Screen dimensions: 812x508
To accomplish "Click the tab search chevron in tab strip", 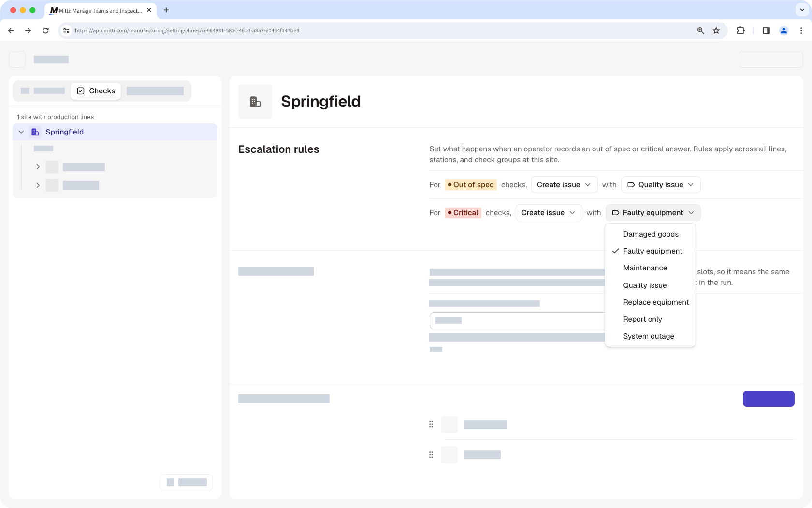I will pos(802,10).
